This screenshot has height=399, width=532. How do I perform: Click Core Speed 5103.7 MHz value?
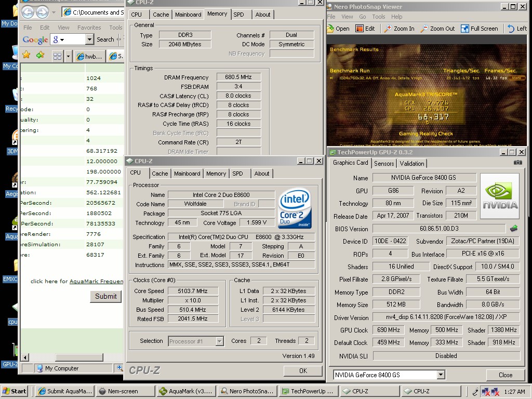(x=193, y=291)
